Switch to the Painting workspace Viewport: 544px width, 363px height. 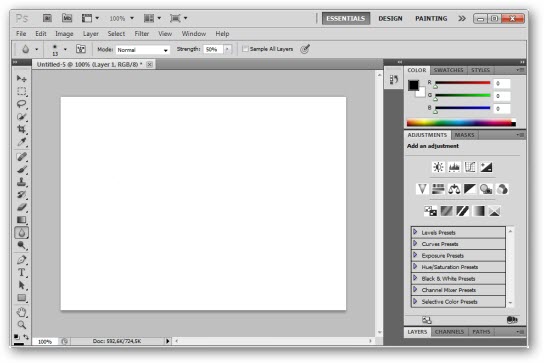tap(431, 18)
